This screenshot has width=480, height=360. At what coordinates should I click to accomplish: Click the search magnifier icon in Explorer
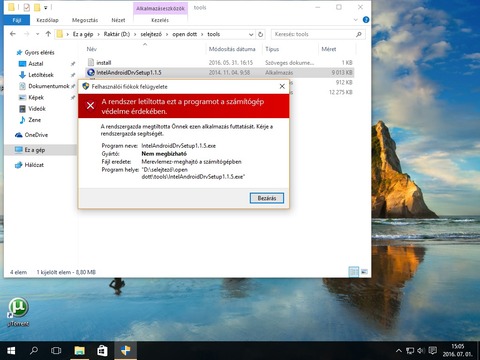click(x=359, y=34)
